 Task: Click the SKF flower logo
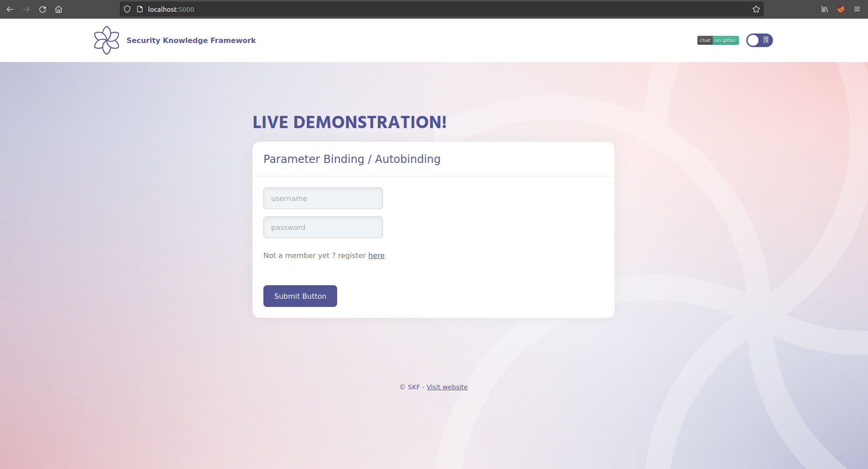[x=106, y=40]
